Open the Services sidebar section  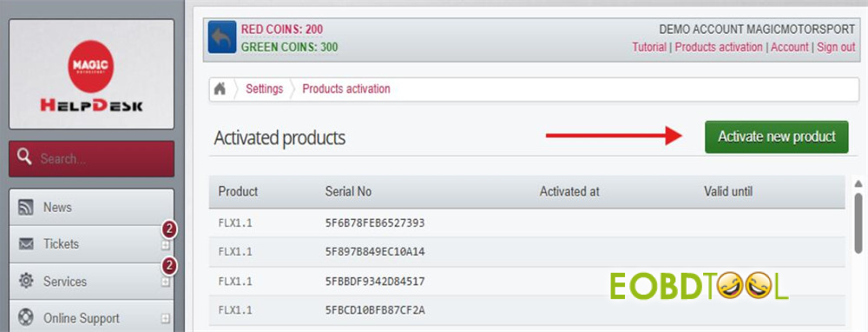[91, 281]
